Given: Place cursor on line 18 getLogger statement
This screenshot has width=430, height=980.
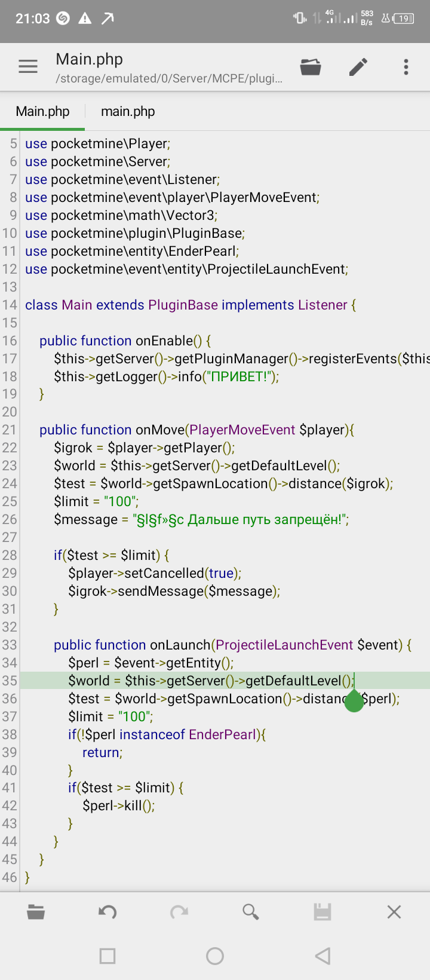Looking at the screenshot, I should click(166, 376).
